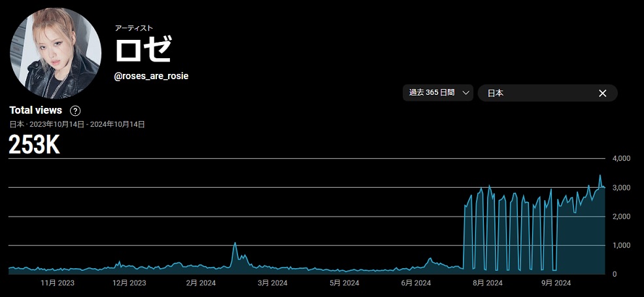Clear the 日本 filter with the X icon
This screenshot has height=297, width=644.
pos(602,93)
